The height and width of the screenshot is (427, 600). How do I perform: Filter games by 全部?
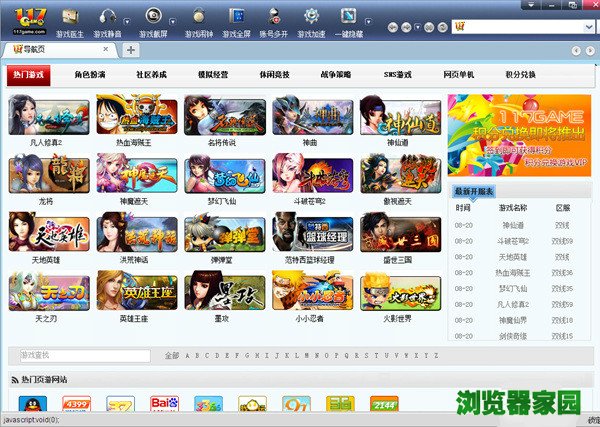pos(172,355)
